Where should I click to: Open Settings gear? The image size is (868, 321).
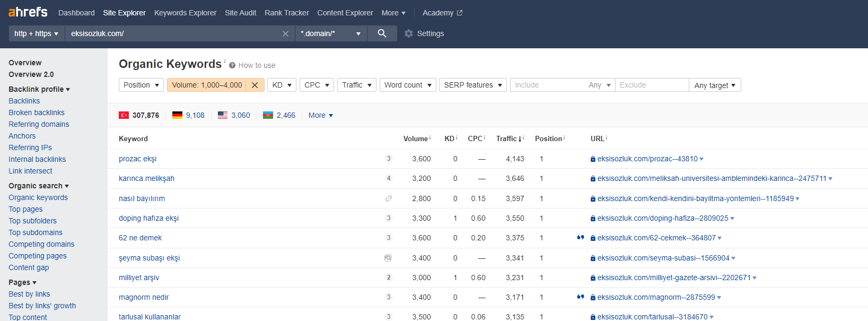point(408,33)
